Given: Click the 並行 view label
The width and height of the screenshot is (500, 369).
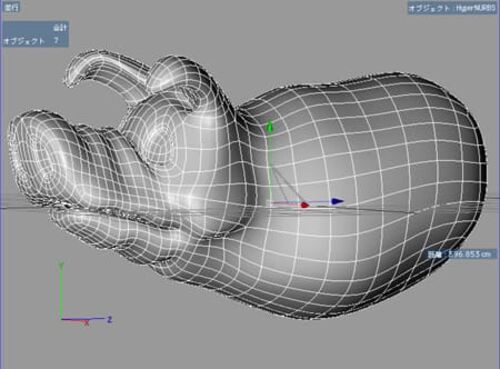Looking at the screenshot, I should click(11, 7).
